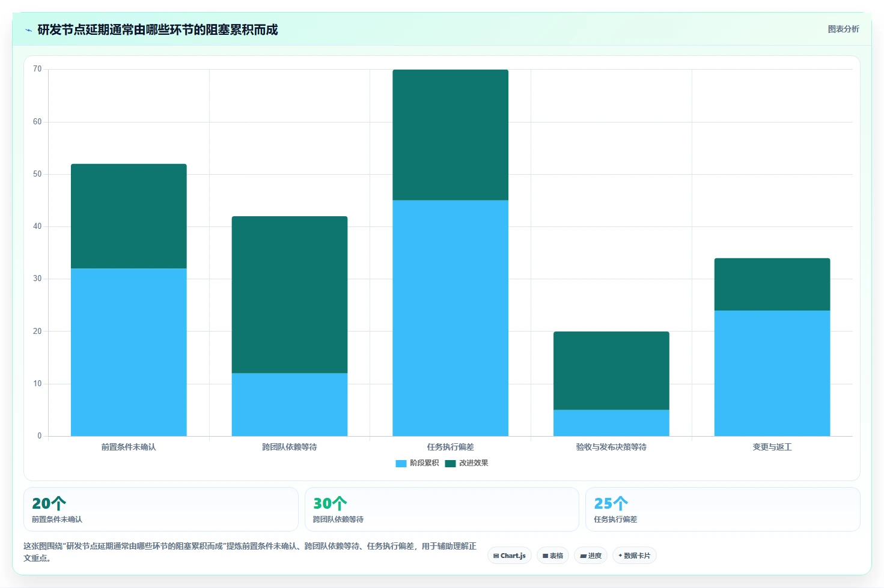884x588 pixels.
Task: Click the dark green segment of 跨团队依赖等待 bar
Action: click(x=290, y=295)
